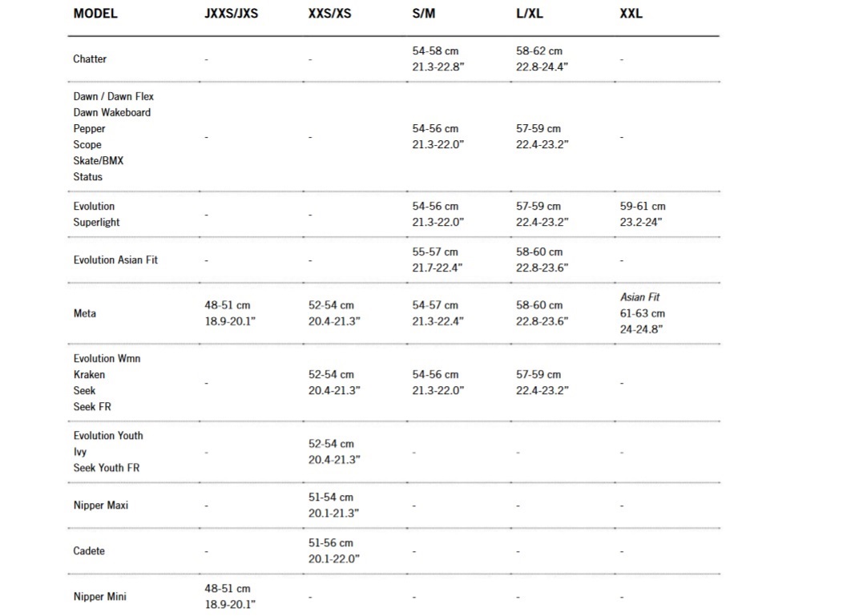Image resolution: width=867 pixels, height=616 pixels.
Task: Select the Evolution Asian Fit model name
Action: pos(115,260)
